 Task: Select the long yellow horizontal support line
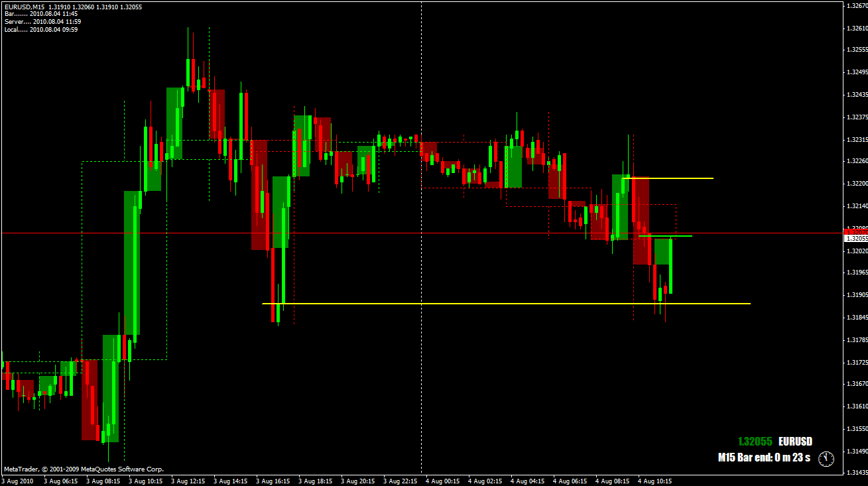coord(506,304)
